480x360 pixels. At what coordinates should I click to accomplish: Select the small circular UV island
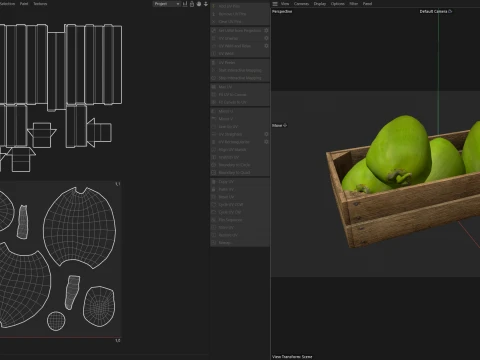[56, 321]
